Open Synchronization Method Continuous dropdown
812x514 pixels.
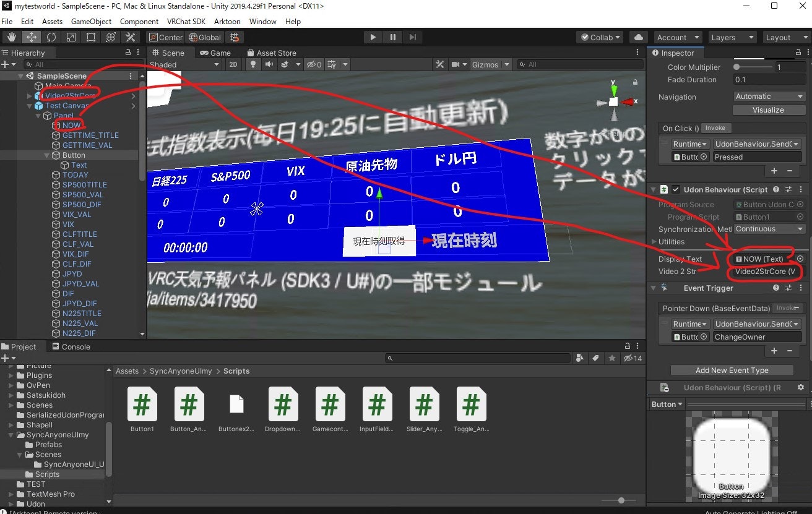click(768, 229)
